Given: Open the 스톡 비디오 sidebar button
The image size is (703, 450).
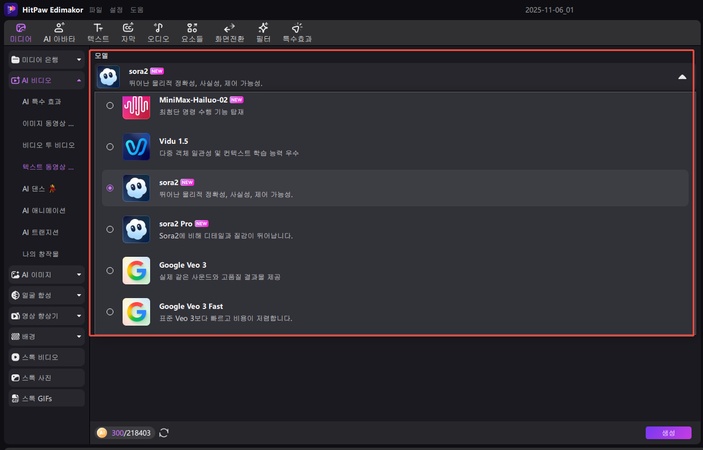Looking at the screenshot, I should pos(46,357).
